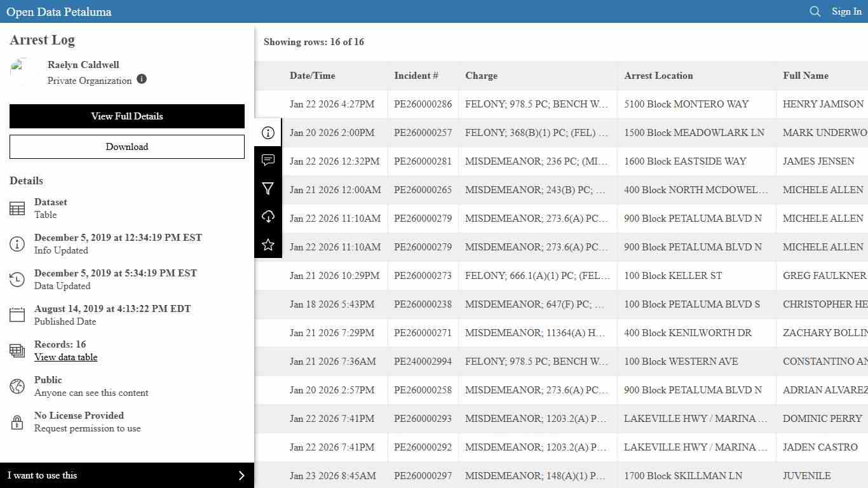Select the Full Name column header
Image resolution: width=868 pixels, height=488 pixels.
(806, 76)
